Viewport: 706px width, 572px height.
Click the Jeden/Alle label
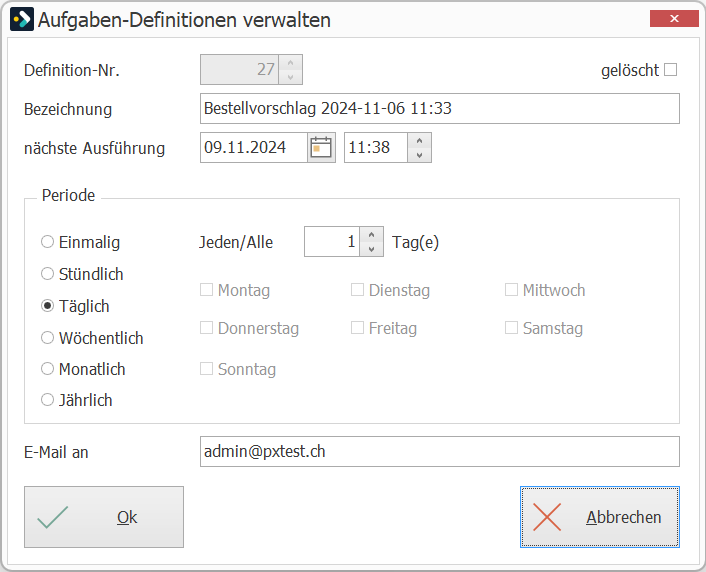point(236,242)
